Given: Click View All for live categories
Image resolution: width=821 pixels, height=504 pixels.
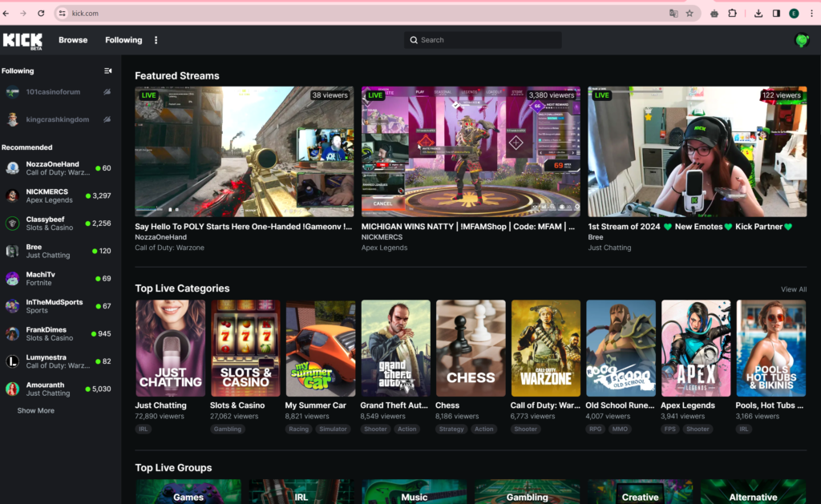Looking at the screenshot, I should (x=794, y=289).
